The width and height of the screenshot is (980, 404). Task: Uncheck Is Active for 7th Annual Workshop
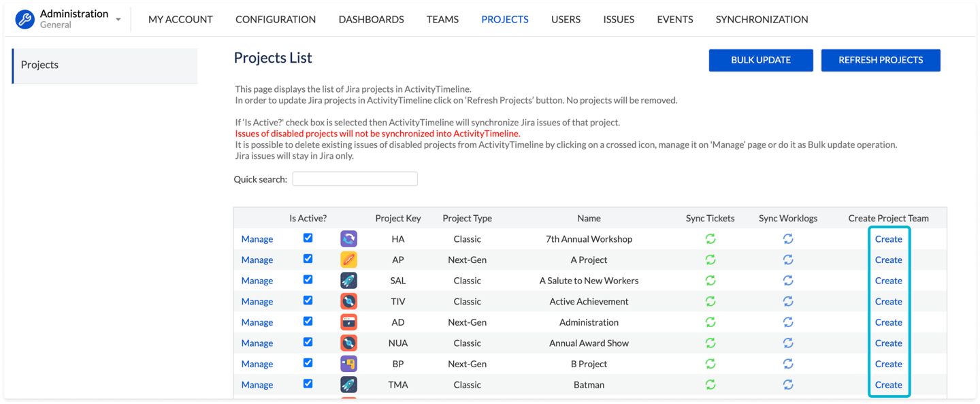click(308, 238)
